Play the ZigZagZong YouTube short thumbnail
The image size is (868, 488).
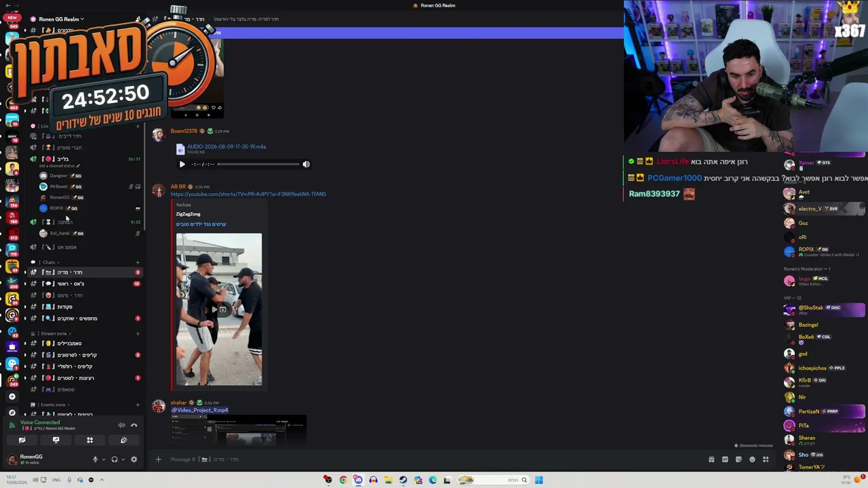[x=218, y=310]
